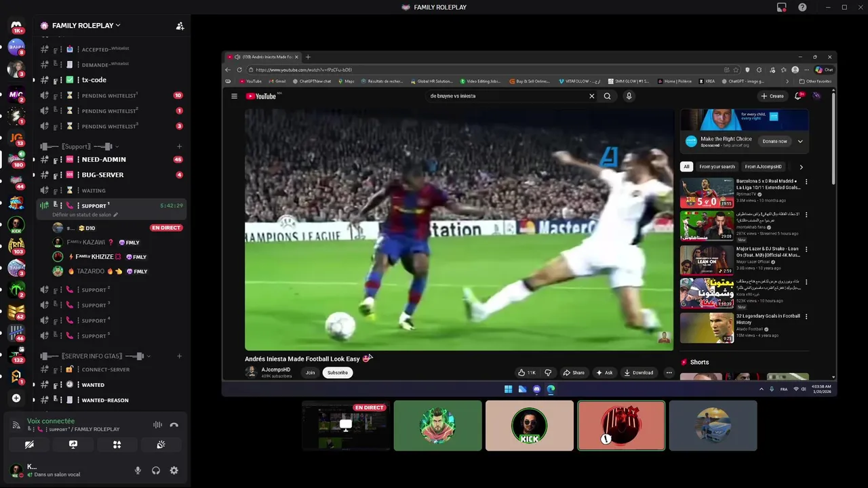Mute the microphone in the user panel

[x=138, y=470]
